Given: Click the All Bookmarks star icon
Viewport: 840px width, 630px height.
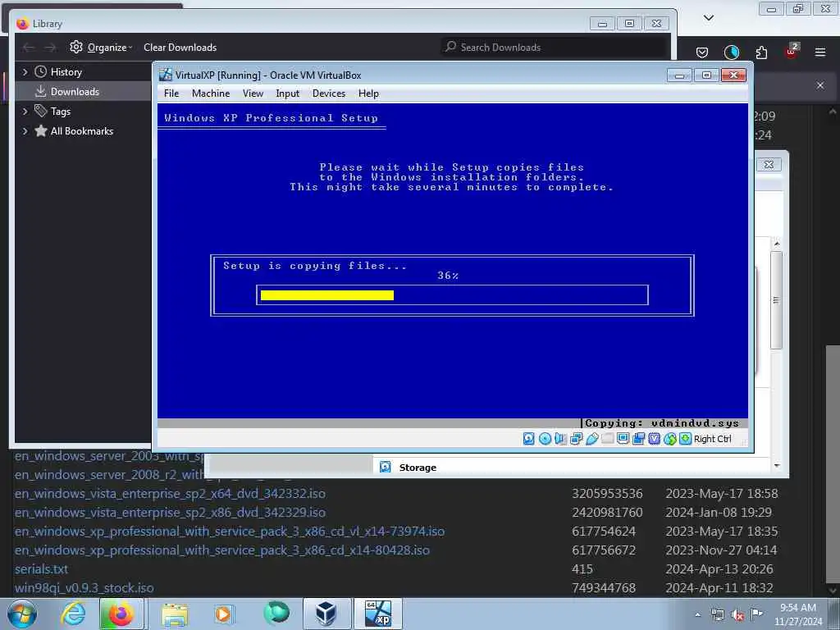Looking at the screenshot, I should [x=41, y=130].
